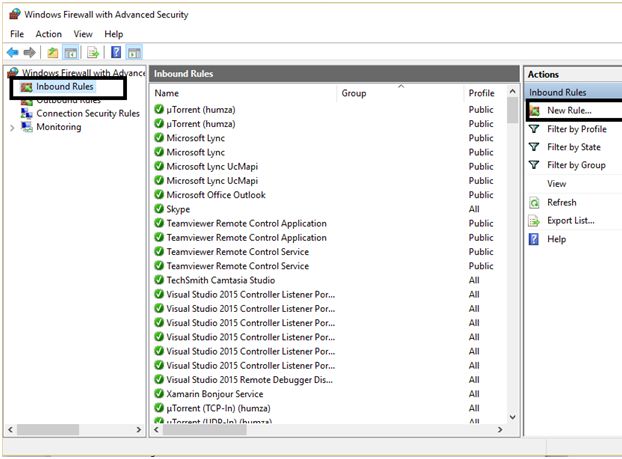Open the View menu
This screenshot has height=459, width=622.
pos(83,34)
